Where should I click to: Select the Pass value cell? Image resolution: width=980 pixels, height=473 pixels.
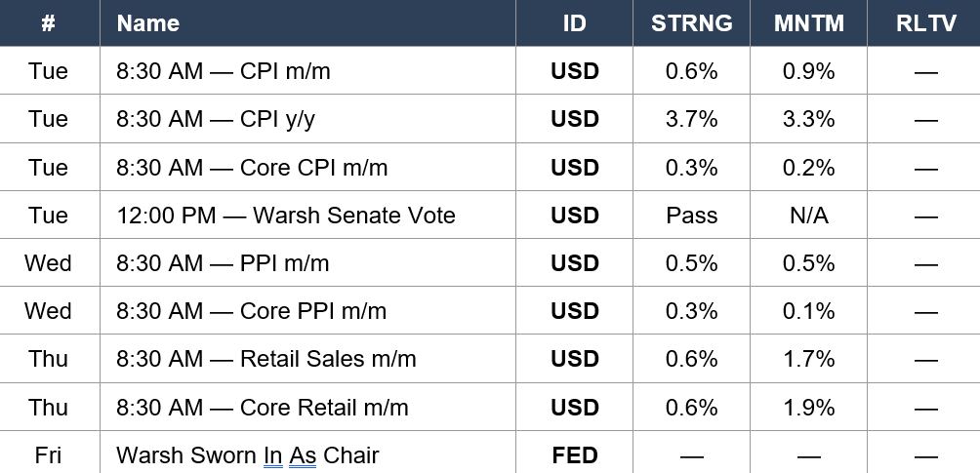tap(691, 215)
